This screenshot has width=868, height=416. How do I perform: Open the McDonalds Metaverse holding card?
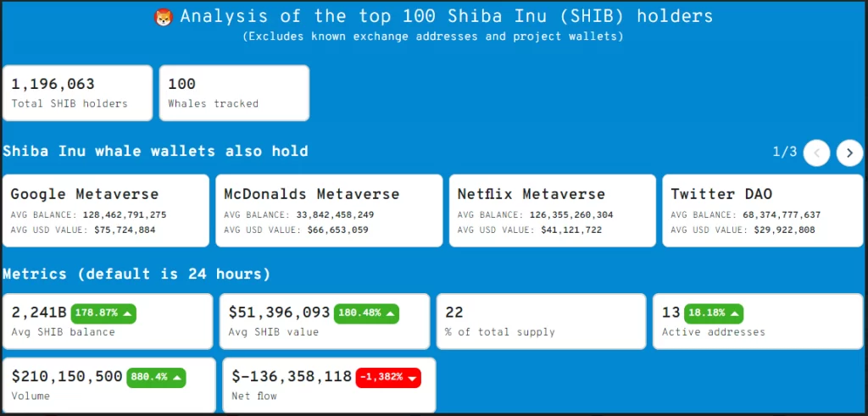pyautogui.click(x=329, y=211)
